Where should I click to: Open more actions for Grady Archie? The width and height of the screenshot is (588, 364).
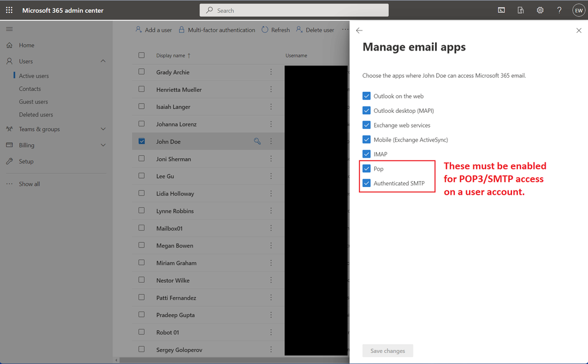pos(271,72)
